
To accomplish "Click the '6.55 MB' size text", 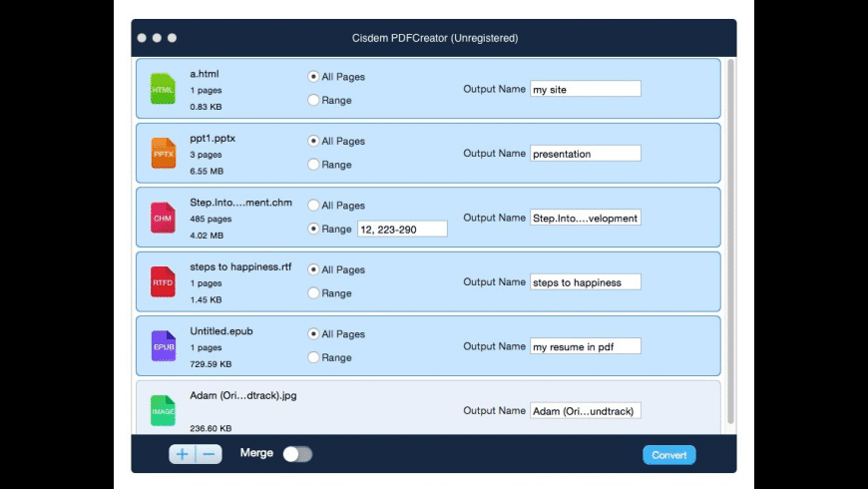I will 207,171.
